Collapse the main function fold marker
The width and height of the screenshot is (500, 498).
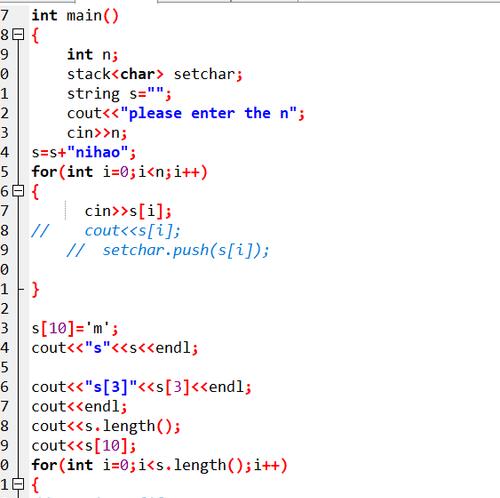pyautogui.click(x=18, y=34)
